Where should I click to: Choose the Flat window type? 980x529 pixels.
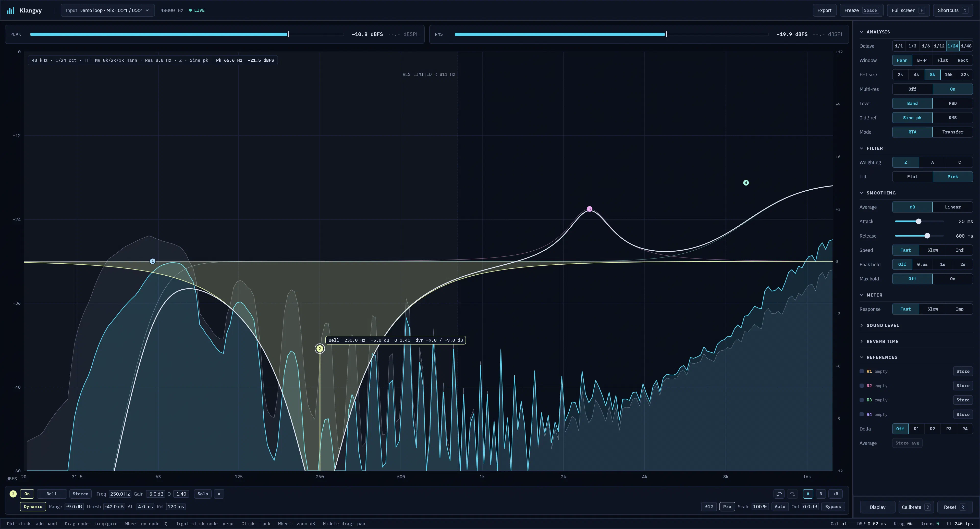(x=942, y=60)
